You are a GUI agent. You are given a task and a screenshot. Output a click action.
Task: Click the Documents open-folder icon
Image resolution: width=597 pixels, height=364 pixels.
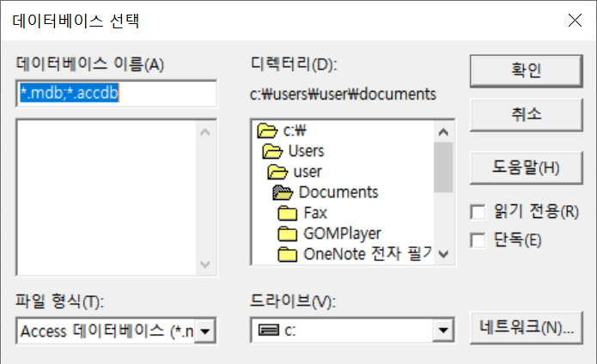click(283, 192)
